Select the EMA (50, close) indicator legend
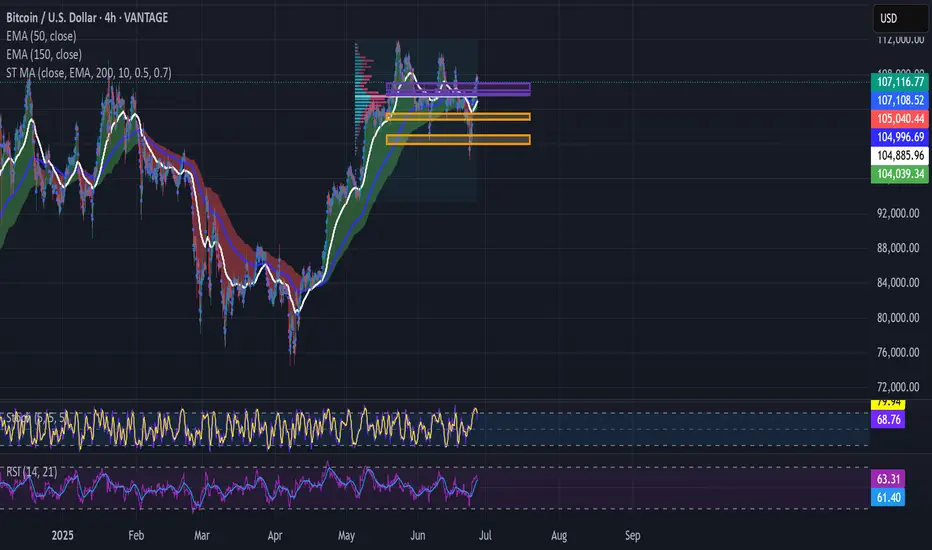This screenshot has width=932, height=550. (x=41, y=36)
